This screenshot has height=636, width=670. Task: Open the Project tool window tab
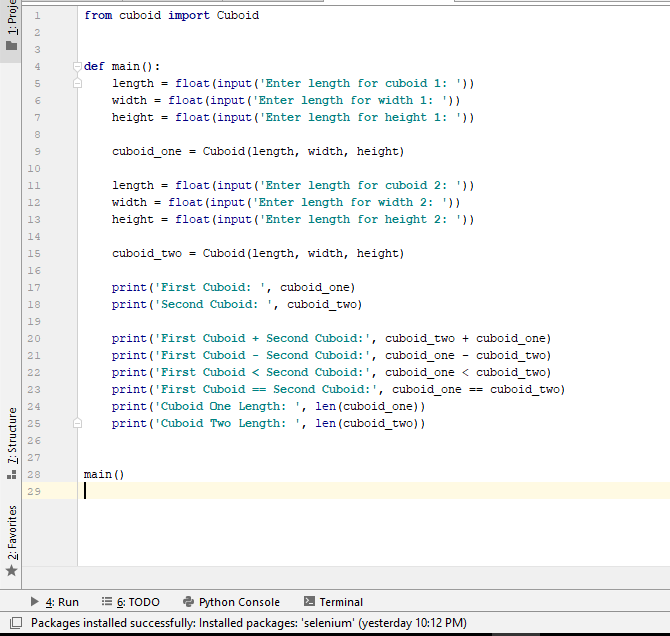click(12, 26)
